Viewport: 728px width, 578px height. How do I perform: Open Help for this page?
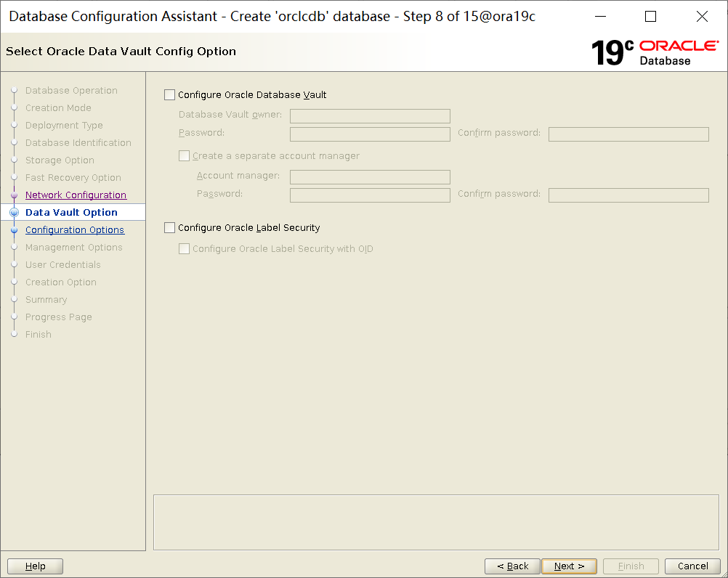pos(36,566)
